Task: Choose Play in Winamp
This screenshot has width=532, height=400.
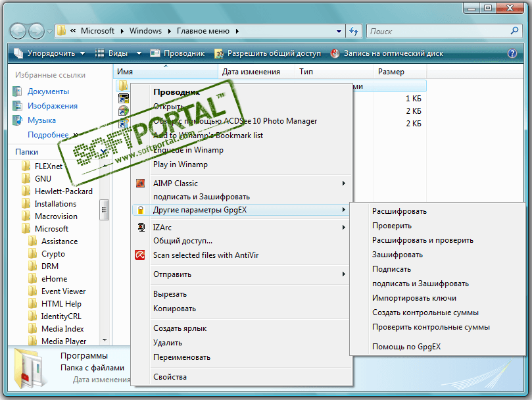Action: tap(241, 164)
